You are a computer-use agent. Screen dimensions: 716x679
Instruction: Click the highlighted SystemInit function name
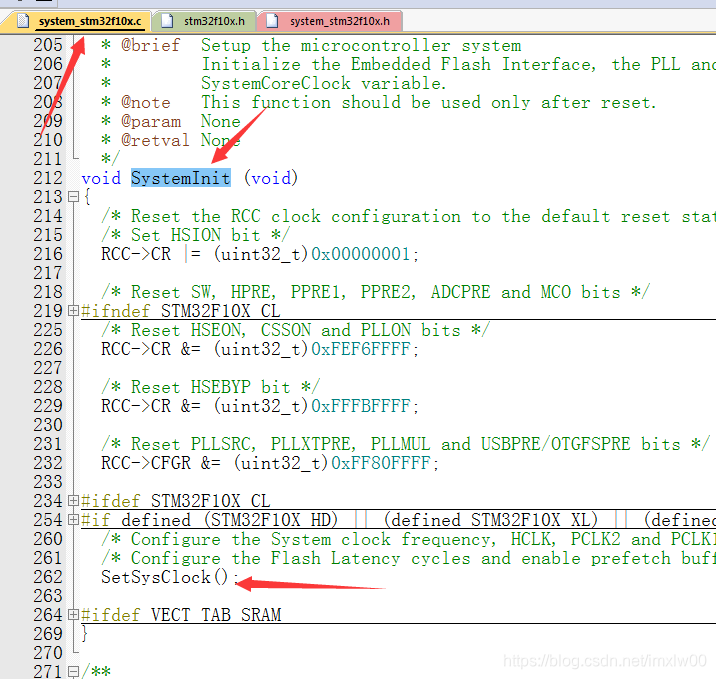[181, 178]
